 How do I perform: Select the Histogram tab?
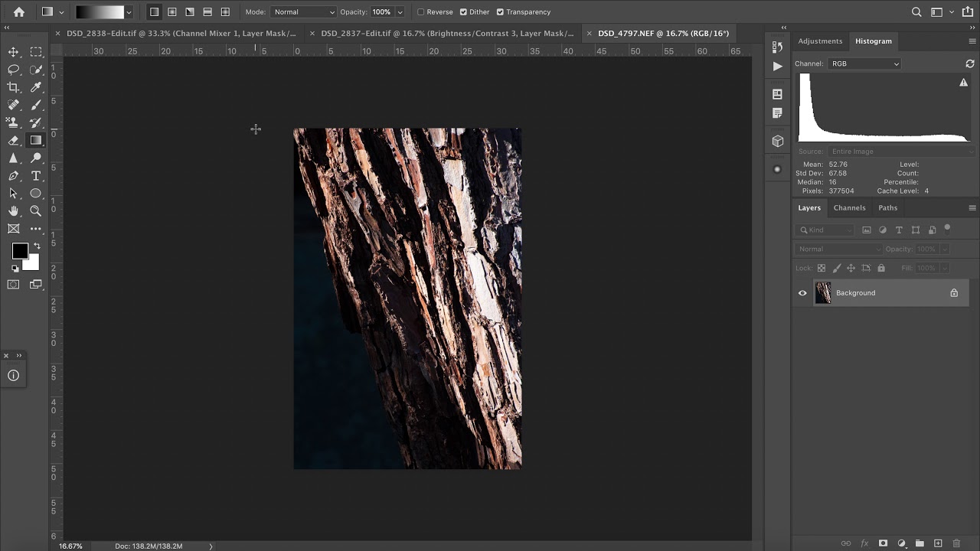tap(874, 41)
